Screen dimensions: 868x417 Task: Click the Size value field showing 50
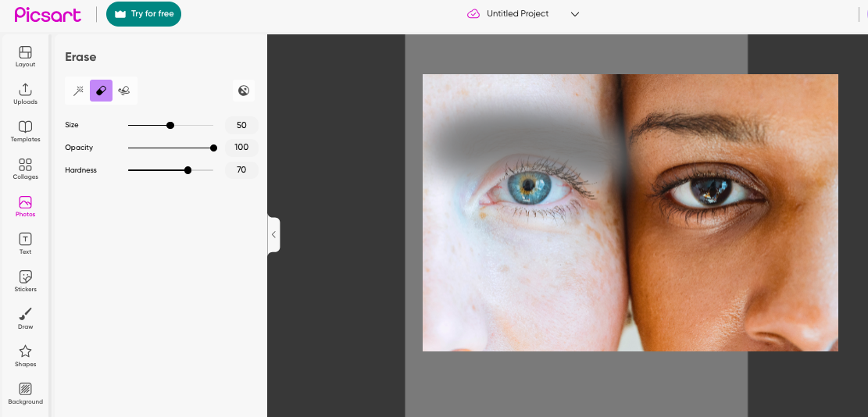coord(241,125)
